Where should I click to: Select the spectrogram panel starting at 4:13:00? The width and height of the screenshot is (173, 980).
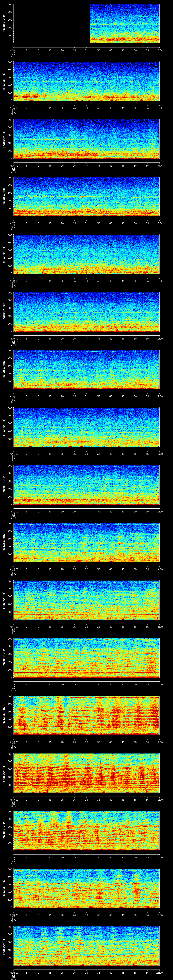click(87, 543)
